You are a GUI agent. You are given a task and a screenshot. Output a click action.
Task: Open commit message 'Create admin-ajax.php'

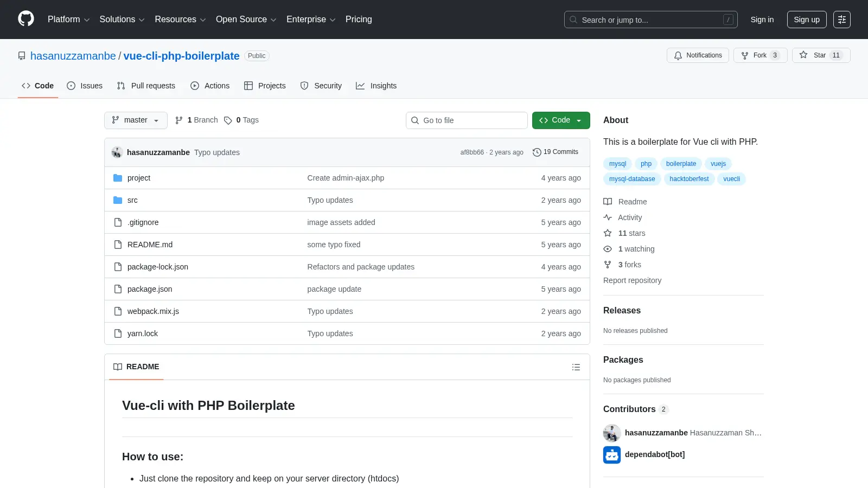tap(346, 178)
